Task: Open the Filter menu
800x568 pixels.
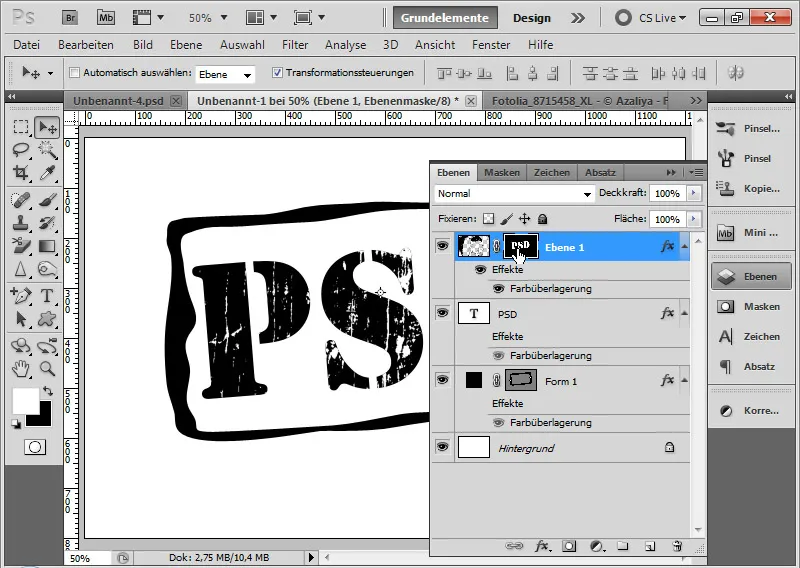Action: coord(295,45)
